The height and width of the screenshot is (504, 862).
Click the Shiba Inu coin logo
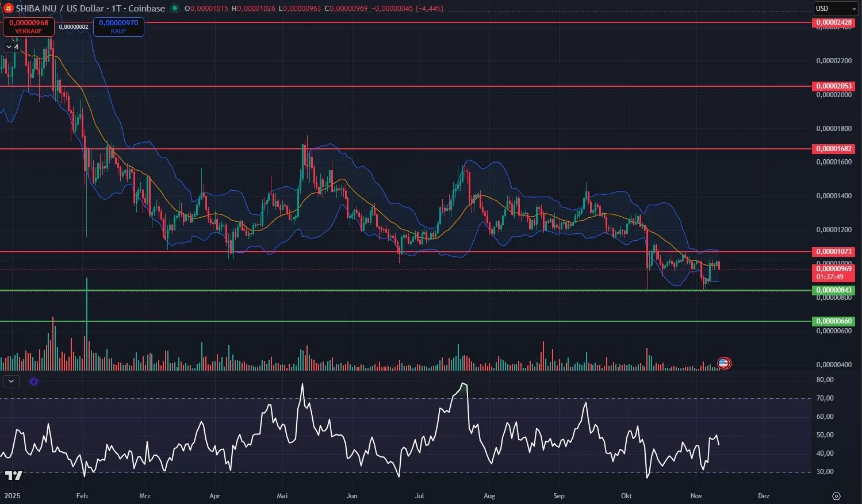coord(8,9)
